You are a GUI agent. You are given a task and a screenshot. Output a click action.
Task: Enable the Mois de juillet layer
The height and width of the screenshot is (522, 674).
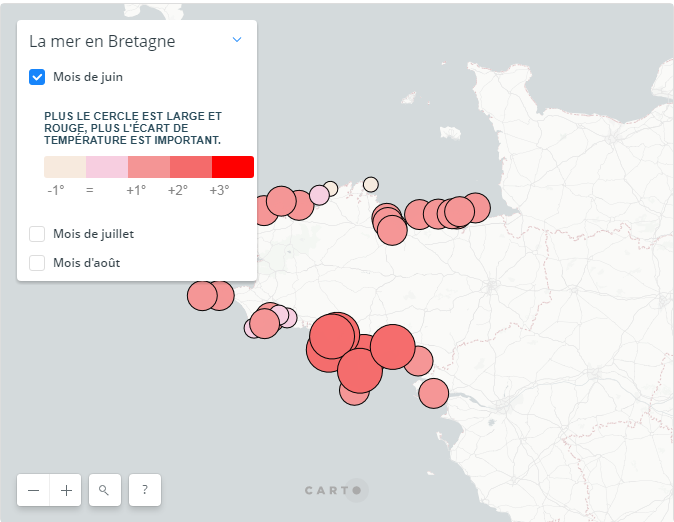[37, 234]
